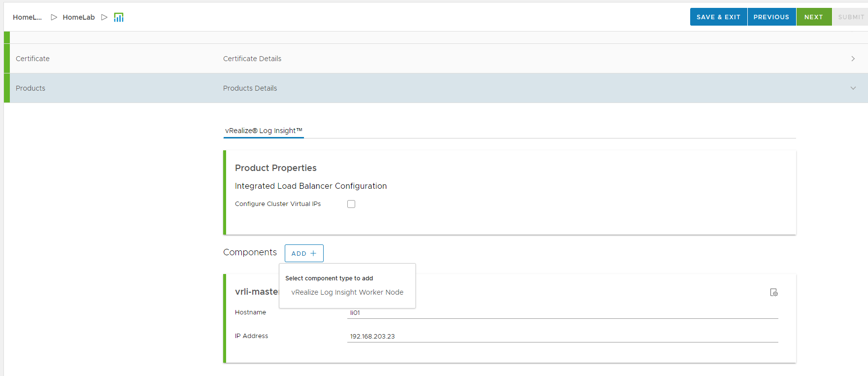The width and height of the screenshot is (868, 376).
Task: Select the Certificate step row
Action: [33, 59]
